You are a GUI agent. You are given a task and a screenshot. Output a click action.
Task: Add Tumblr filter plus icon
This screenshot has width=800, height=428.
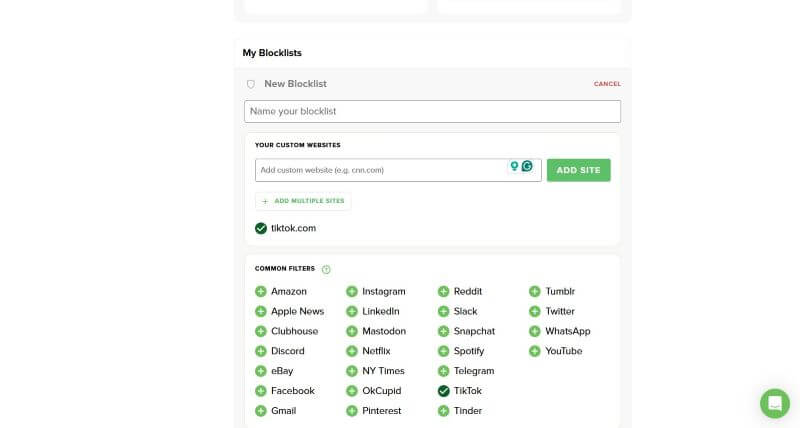[x=535, y=291]
